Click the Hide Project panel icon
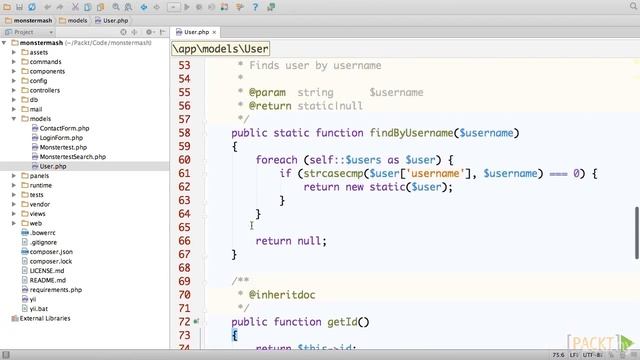 (162, 32)
